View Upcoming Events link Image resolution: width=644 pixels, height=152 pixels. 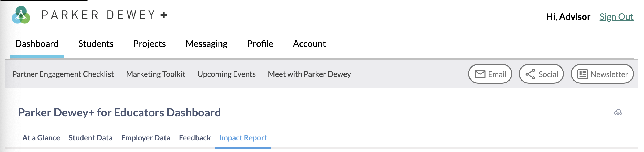(227, 74)
